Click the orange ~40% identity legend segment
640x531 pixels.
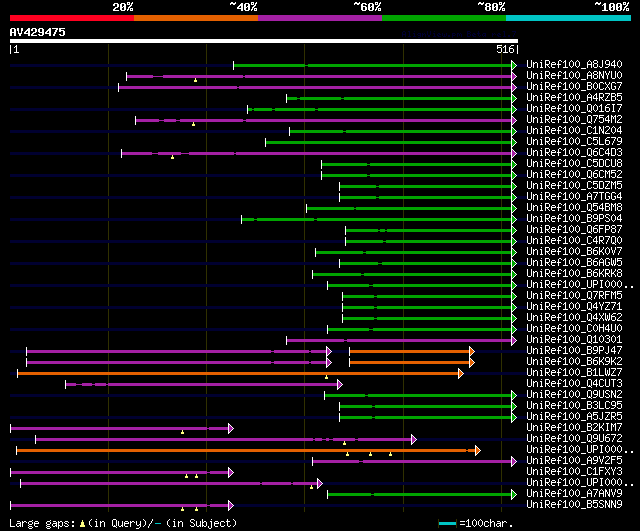coord(196,18)
